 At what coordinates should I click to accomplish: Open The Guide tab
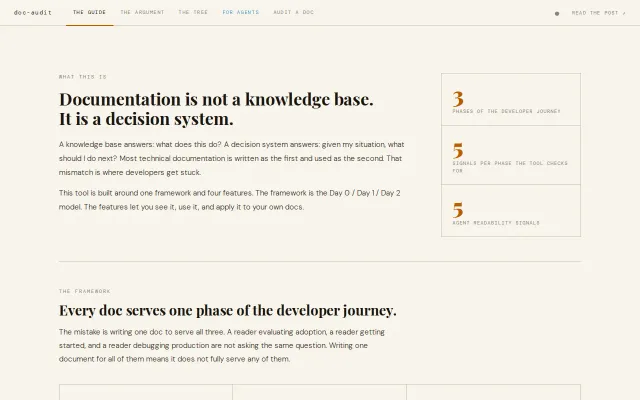pyautogui.click(x=89, y=13)
